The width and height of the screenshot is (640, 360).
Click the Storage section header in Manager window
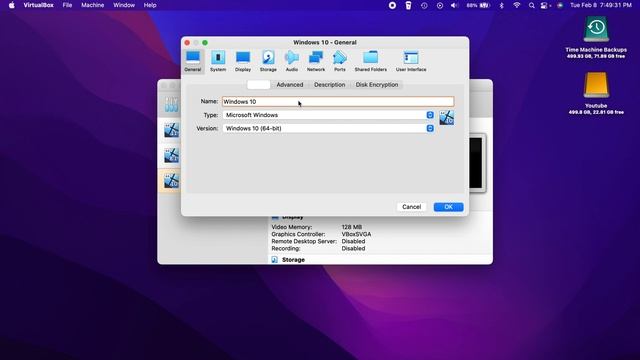pos(293,260)
